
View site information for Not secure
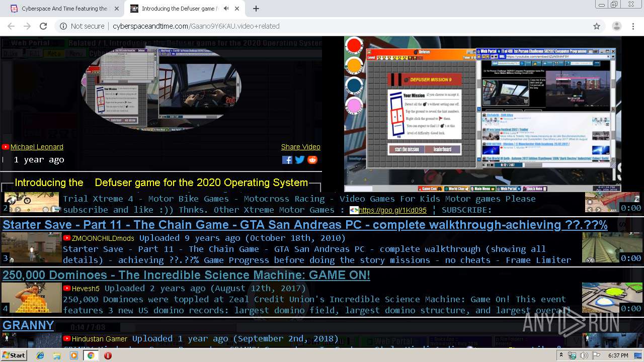(x=82, y=26)
